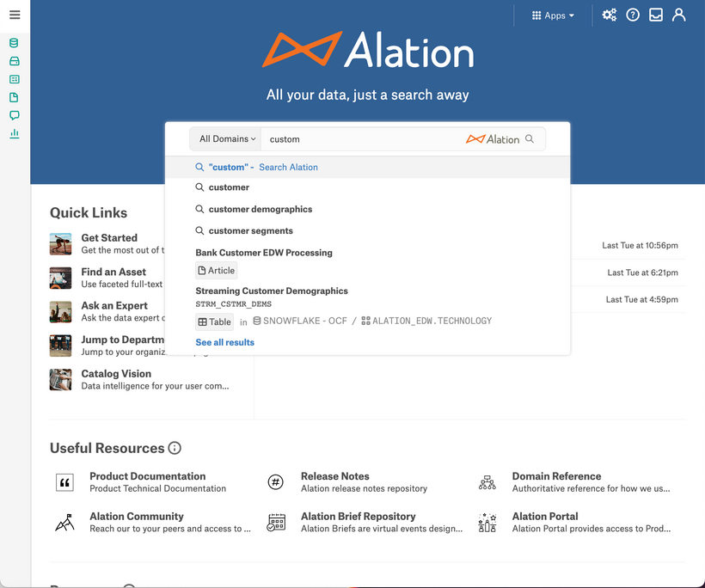Click the Help question-mark icon
This screenshot has height=588, width=705.
point(633,15)
